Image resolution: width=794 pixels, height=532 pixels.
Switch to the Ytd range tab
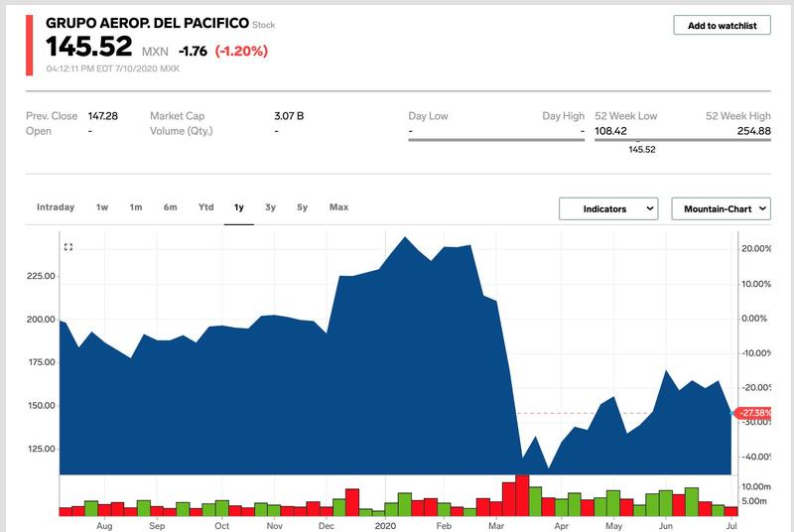pyautogui.click(x=206, y=207)
